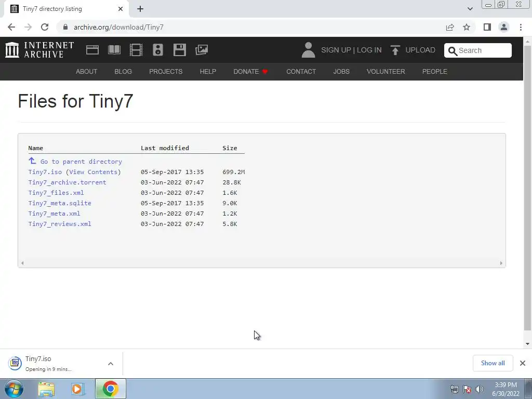Open Chrome side panel icon
Screen dimensions: 532x399
[487, 27]
